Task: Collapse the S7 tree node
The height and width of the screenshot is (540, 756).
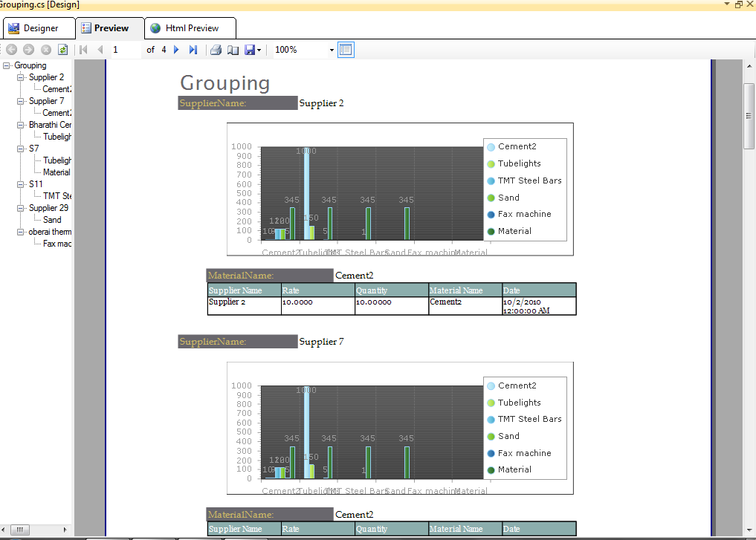Action: (x=20, y=149)
